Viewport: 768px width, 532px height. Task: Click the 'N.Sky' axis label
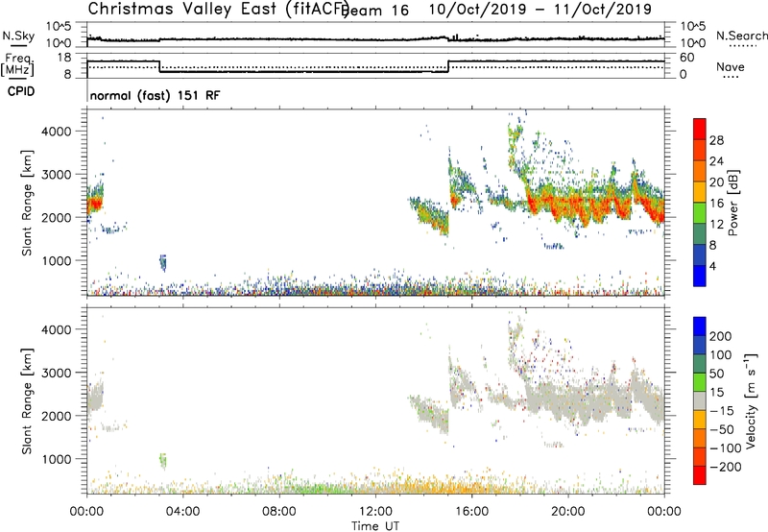[18, 36]
